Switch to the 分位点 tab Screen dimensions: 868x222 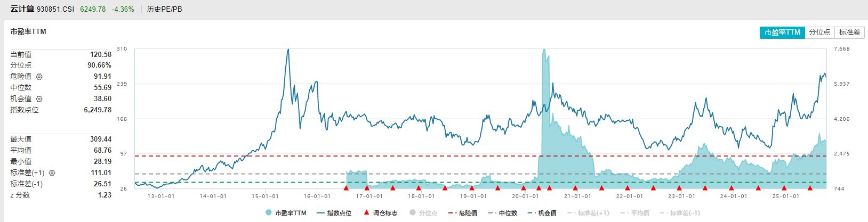pos(819,32)
